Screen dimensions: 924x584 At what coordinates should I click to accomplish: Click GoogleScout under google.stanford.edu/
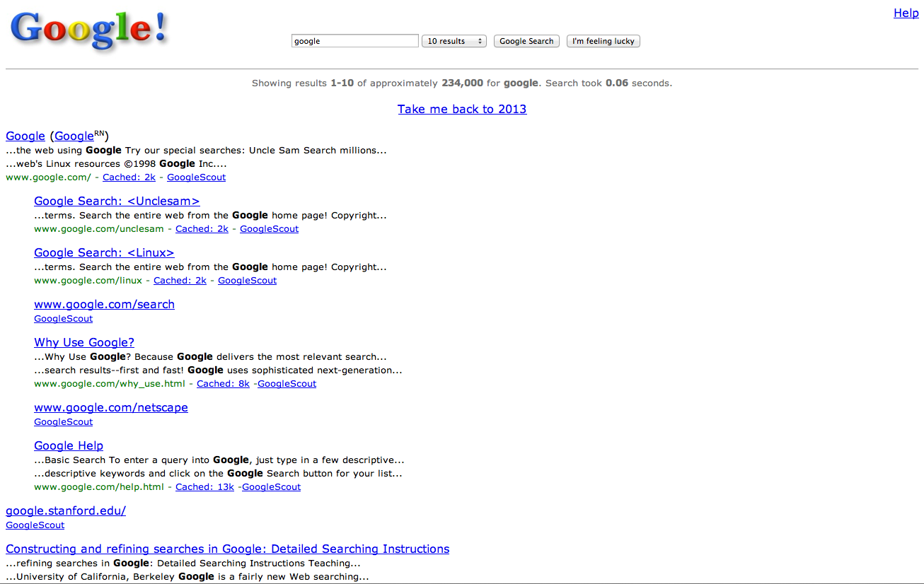(x=35, y=525)
